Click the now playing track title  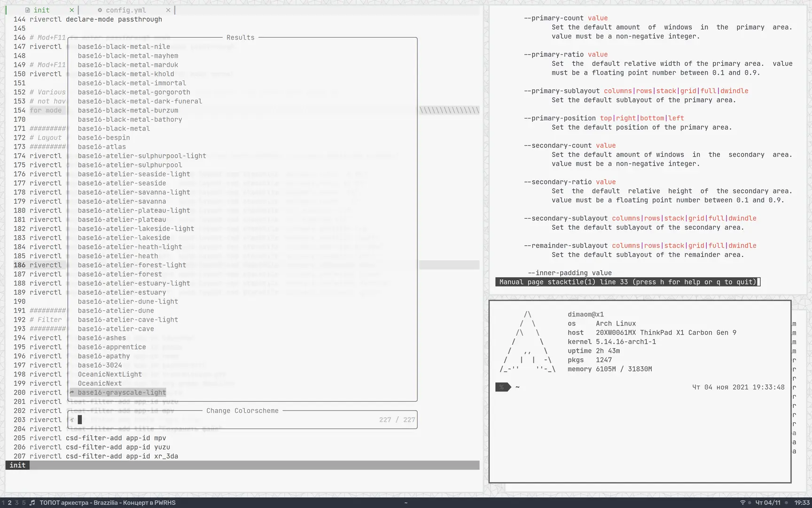click(108, 503)
